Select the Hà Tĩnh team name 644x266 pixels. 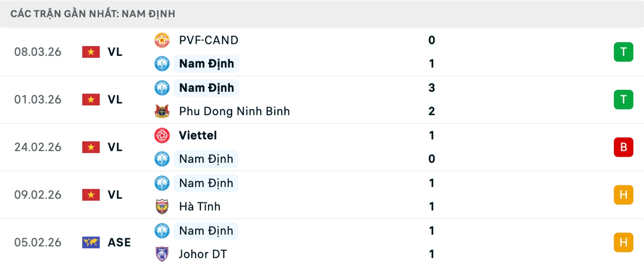(x=200, y=207)
